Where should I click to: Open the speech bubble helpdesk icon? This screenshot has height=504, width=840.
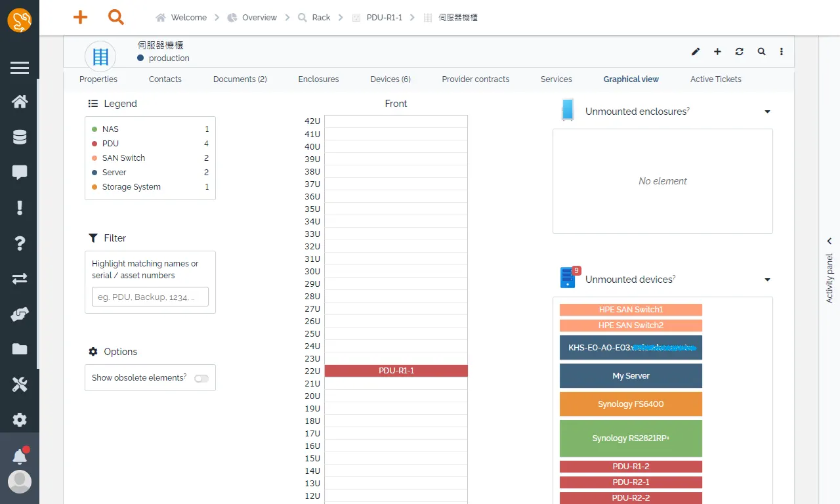(20, 173)
